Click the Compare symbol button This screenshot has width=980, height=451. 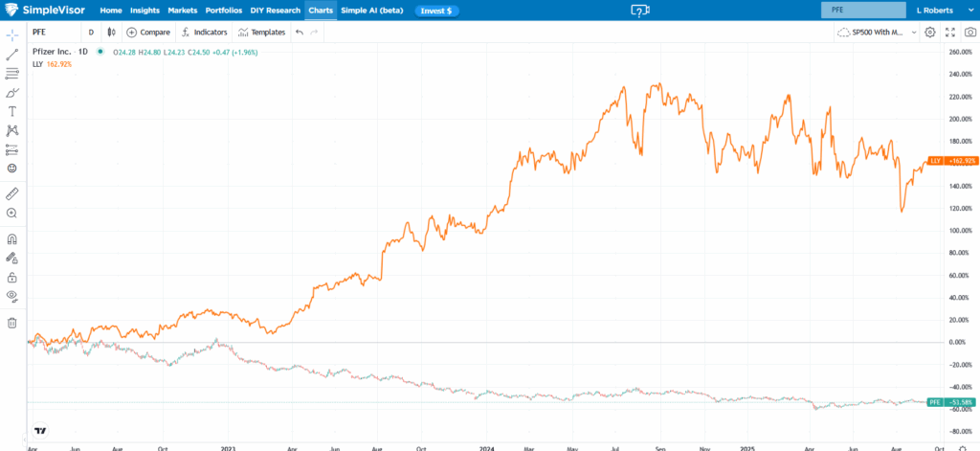(148, 32)
